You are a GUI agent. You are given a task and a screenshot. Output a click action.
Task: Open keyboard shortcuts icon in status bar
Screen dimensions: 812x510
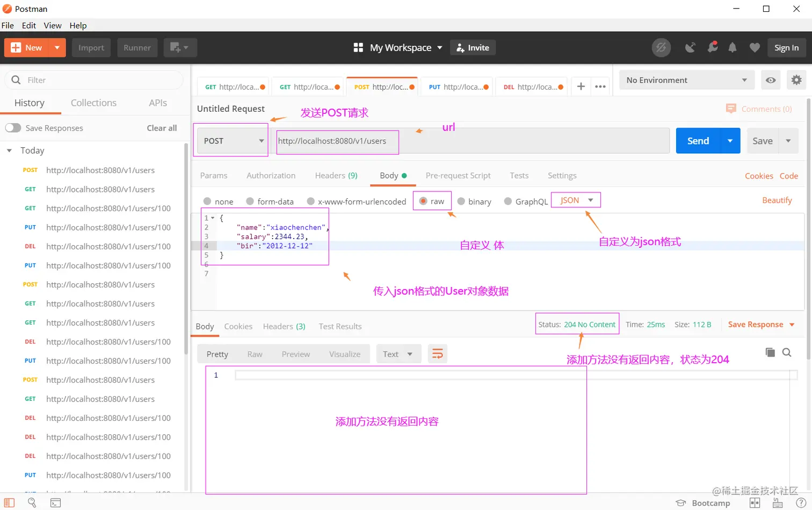point(778,503)
